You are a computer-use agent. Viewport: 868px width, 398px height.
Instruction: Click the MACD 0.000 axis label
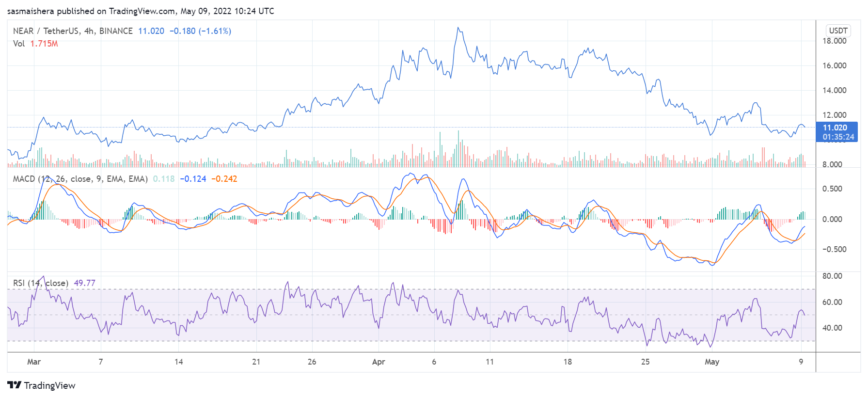tap(832, 219)
